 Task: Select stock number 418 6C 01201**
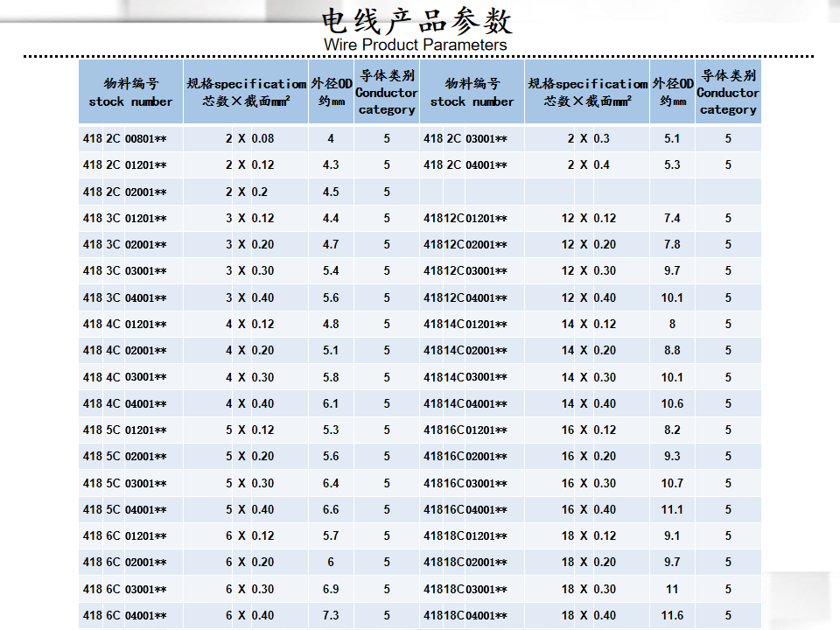(125, 535)
